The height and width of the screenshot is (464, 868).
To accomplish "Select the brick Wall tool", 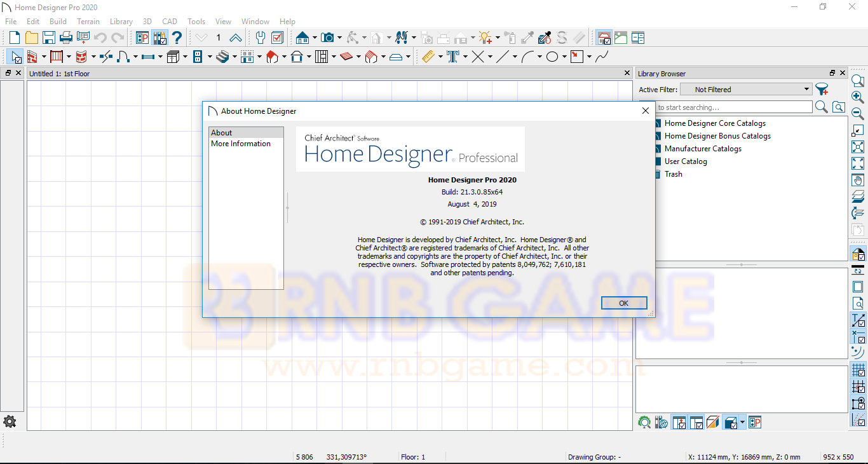I will [32, 57].
